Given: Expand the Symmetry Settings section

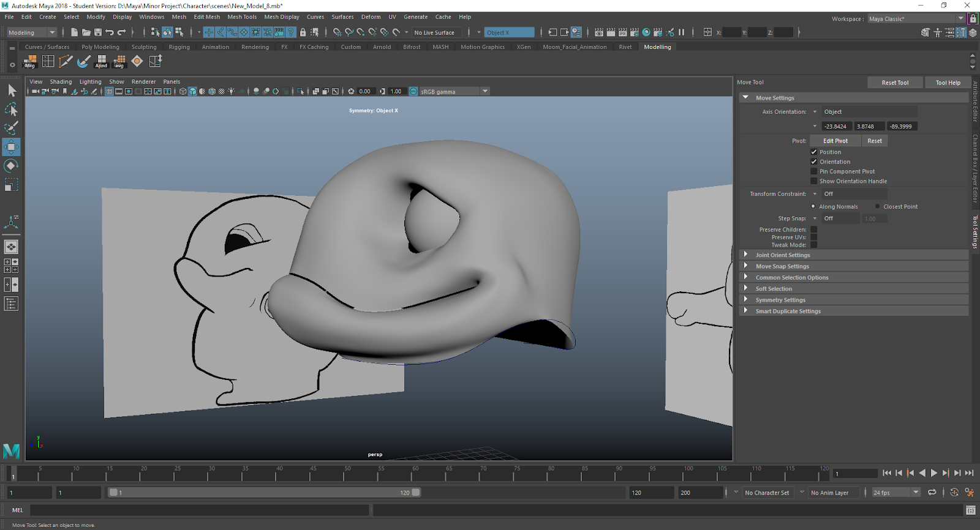Looking at the screenshot, I should (854, 300).
